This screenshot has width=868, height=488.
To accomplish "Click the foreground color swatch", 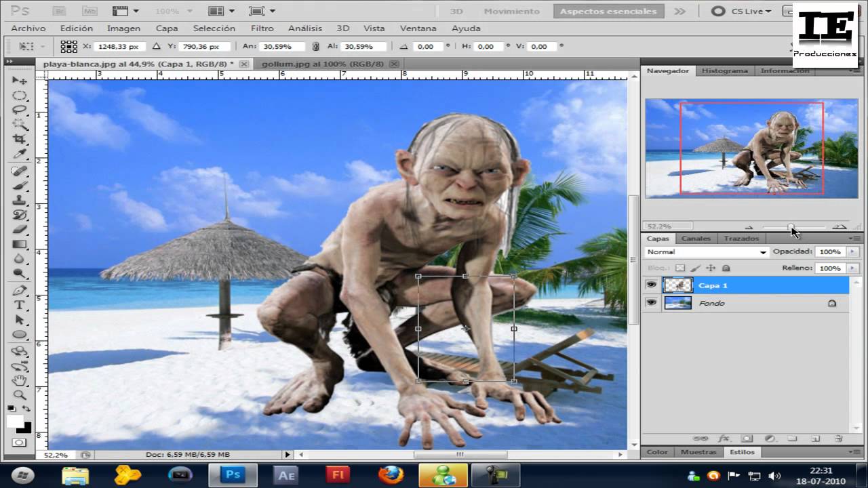I will click(x=15, y=421).
